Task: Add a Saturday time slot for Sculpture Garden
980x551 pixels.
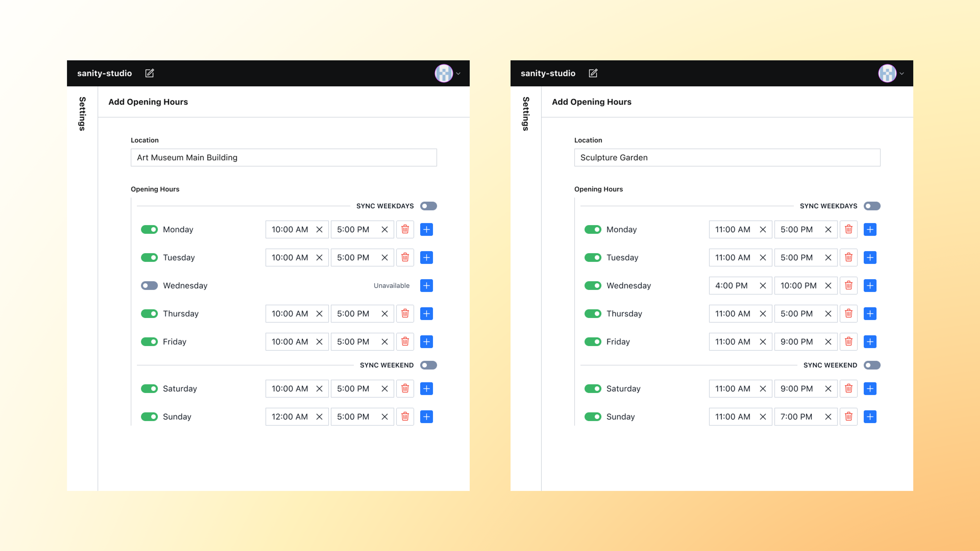Action: (x=870, y=389)
